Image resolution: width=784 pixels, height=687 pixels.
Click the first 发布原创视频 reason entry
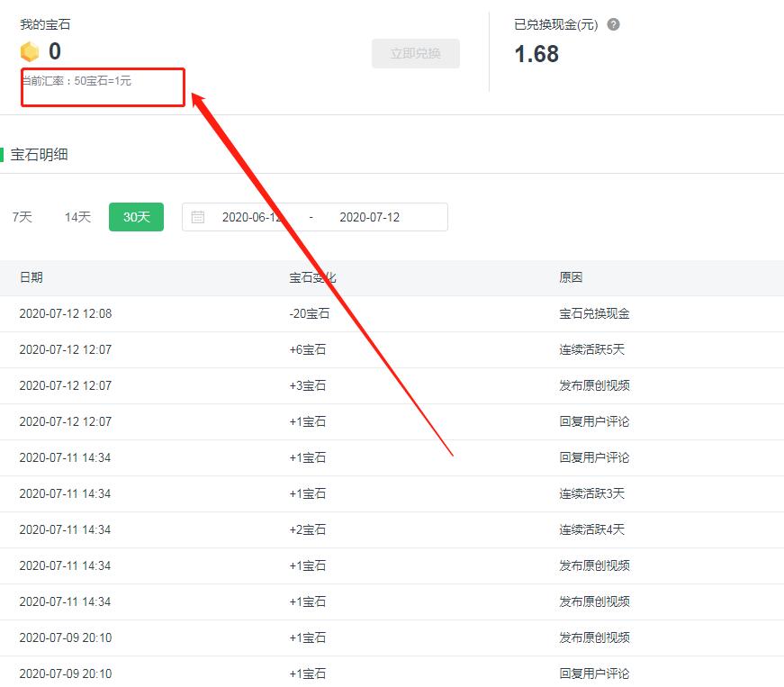pos(590,385)
